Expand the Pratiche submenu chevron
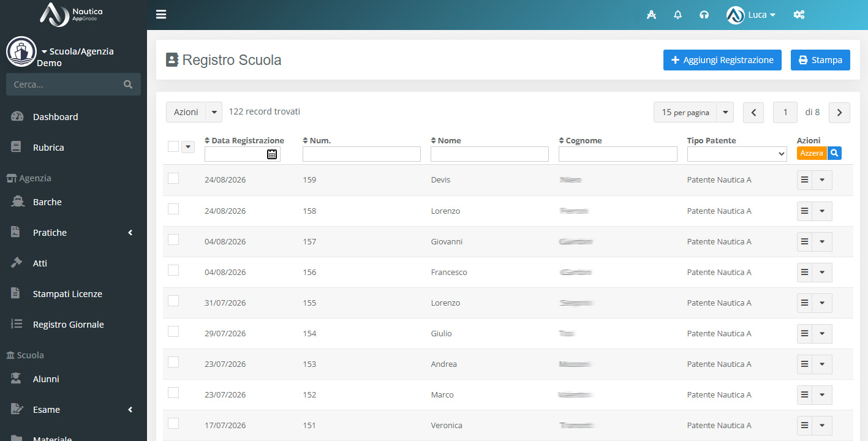Viewport: 868px width, 441px height. click(130, 233)
